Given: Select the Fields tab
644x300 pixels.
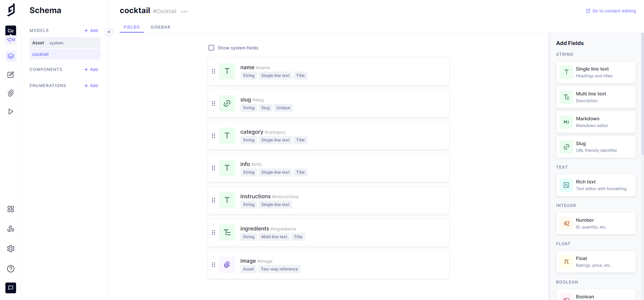Looking at the screenshot, I should (131, 27).
